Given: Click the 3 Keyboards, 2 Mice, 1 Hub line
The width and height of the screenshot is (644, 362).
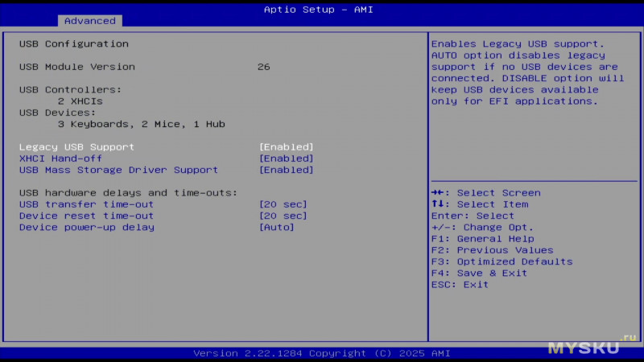Looking at the screenshot, I should pos(142,124).
